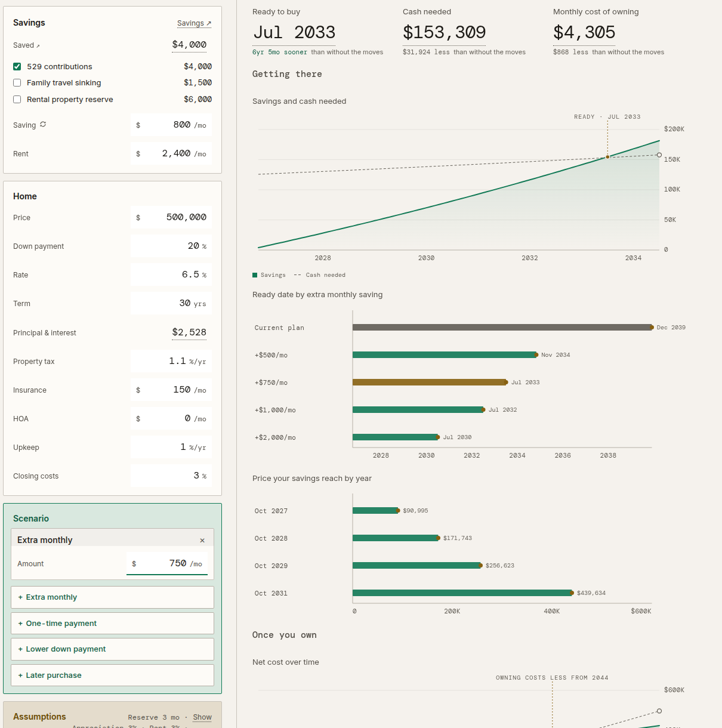Viewport: 722px width, 728px height.
Task: Uncheck the 529 contributions checkbox
Action: click(17, 67)
